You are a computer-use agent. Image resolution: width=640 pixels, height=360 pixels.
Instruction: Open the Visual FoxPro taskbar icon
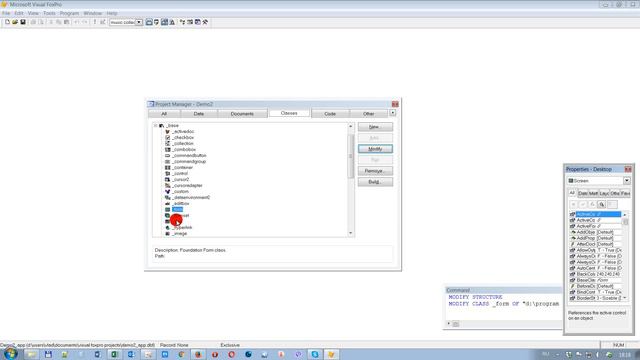coord(331,354)
